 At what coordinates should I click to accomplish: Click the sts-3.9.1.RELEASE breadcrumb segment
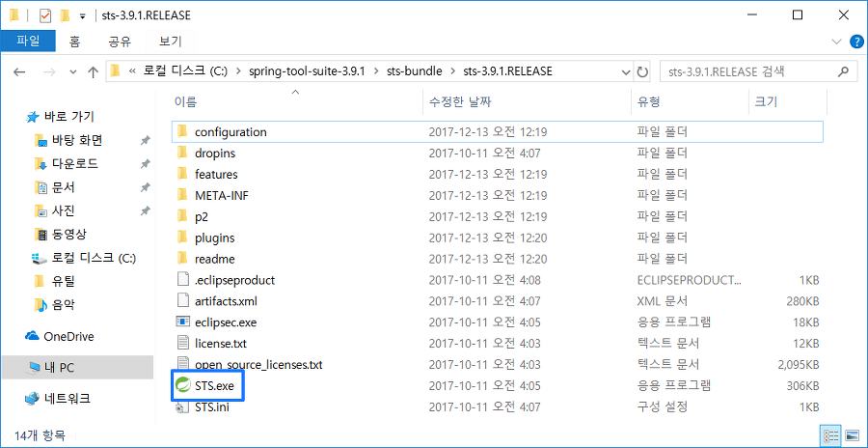507,71
